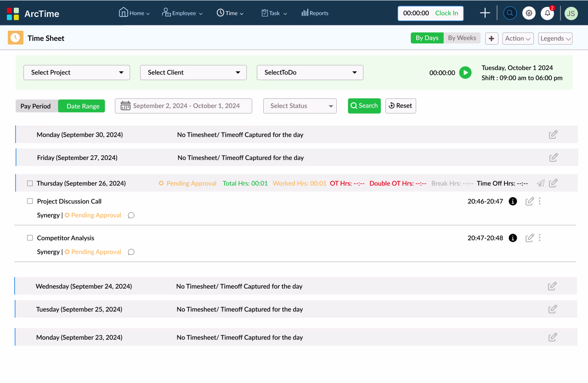Open more options for Project Discussion Call
This screenshot has height=383, width=588.
[x=540, y=201]
